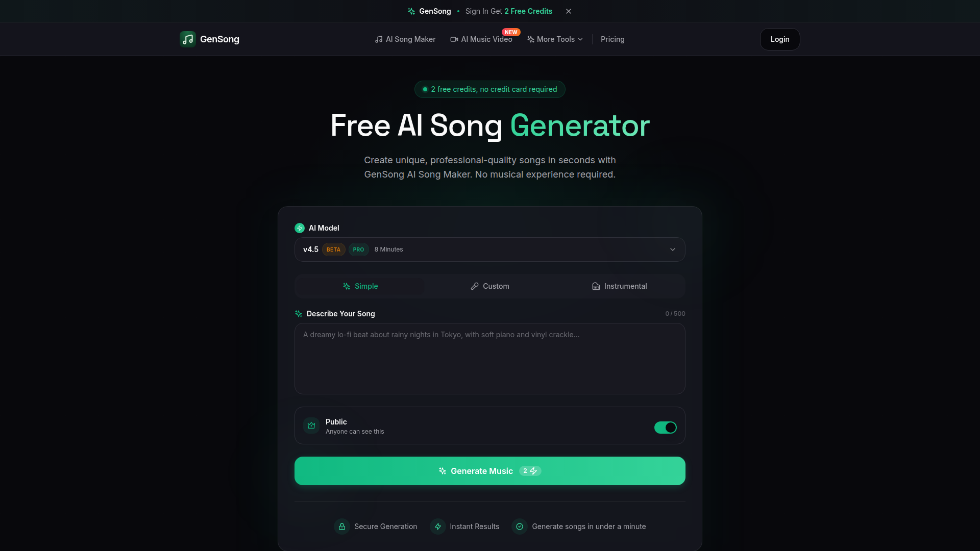Expand the More Tools menu

[555, 39]
